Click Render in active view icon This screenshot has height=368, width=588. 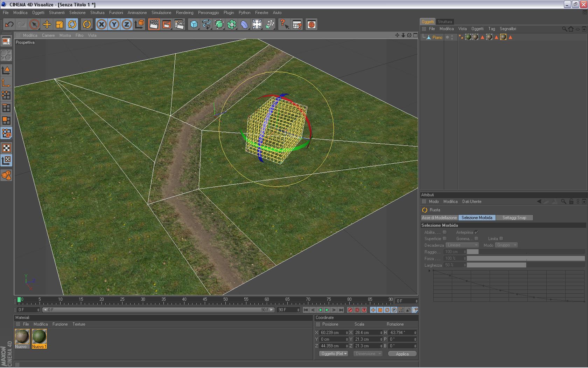[x=154, y=25]
